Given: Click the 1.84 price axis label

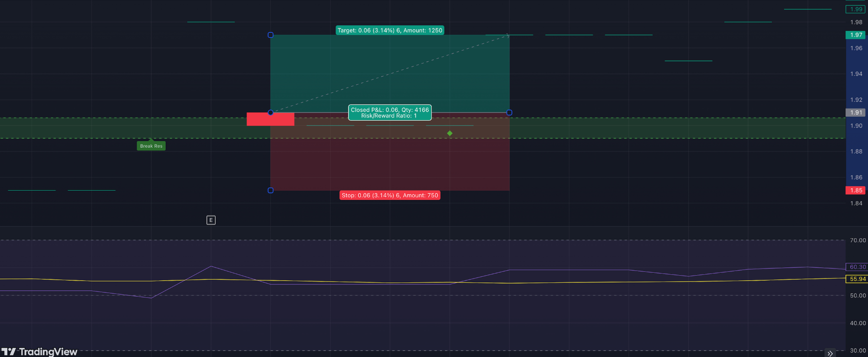Looking at the screenshot, I should click(x=856, y=203).
